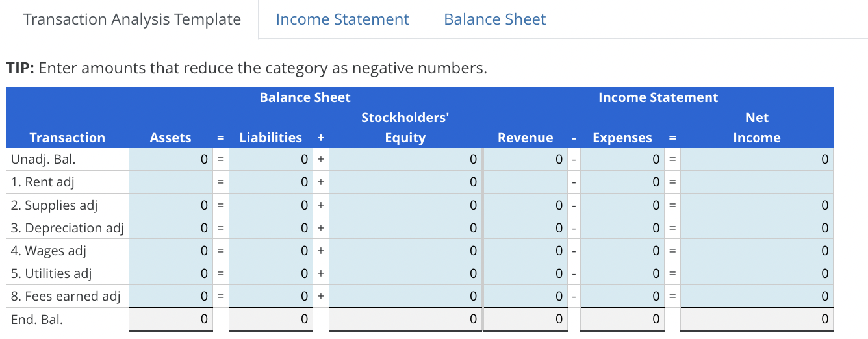The width and height of the screenshot is (868, 339).
Task: Click Liabilities field in Depreciation adj row
Action: 271,228
